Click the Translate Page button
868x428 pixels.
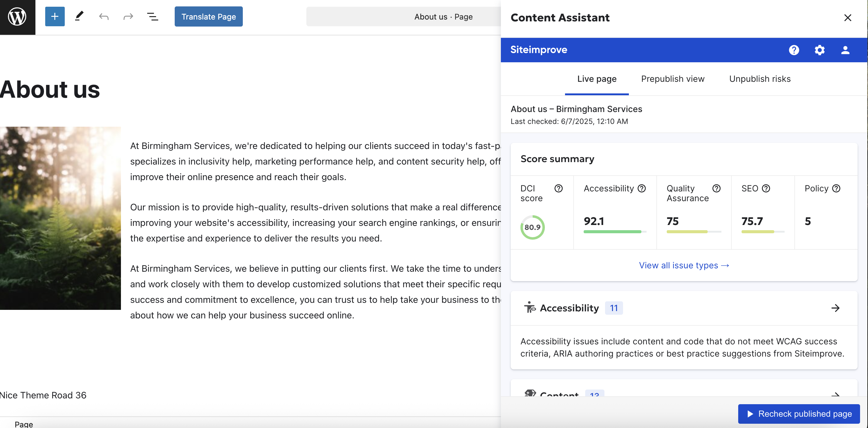tap(209, 16)
